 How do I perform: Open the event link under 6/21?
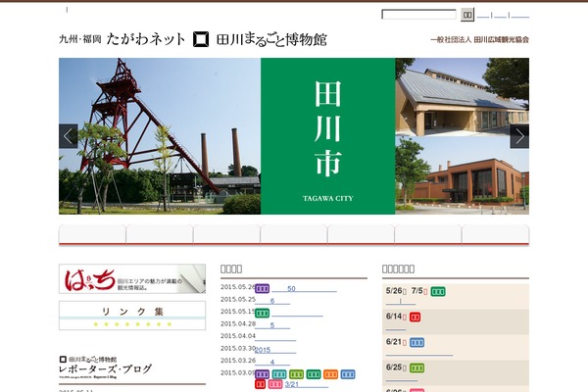pos(419,353)
